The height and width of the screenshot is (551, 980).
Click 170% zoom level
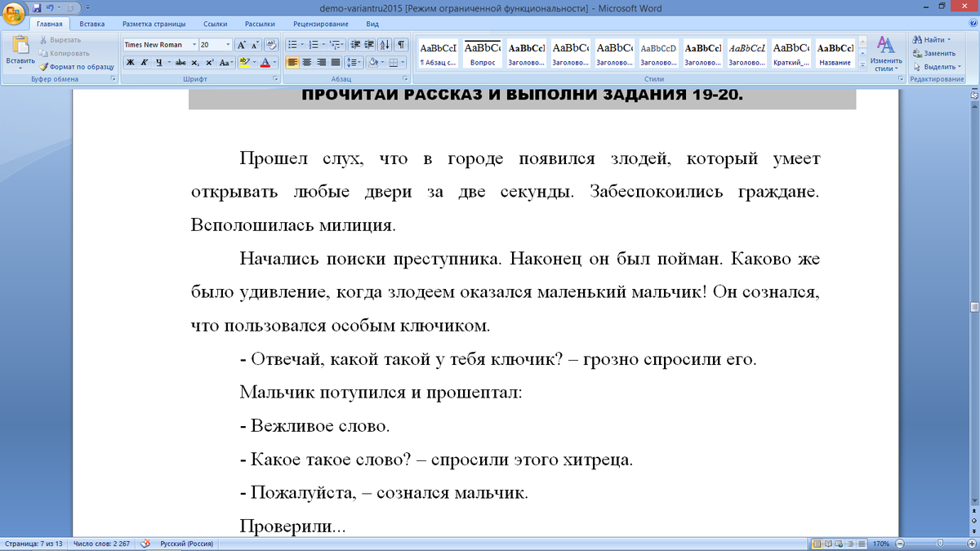point(880,544)
